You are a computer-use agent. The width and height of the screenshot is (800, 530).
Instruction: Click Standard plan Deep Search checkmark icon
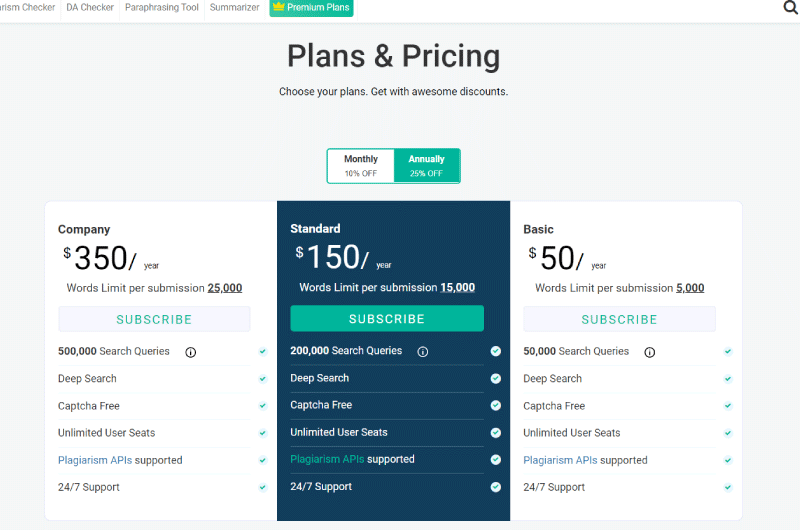(x=495, y=378)
